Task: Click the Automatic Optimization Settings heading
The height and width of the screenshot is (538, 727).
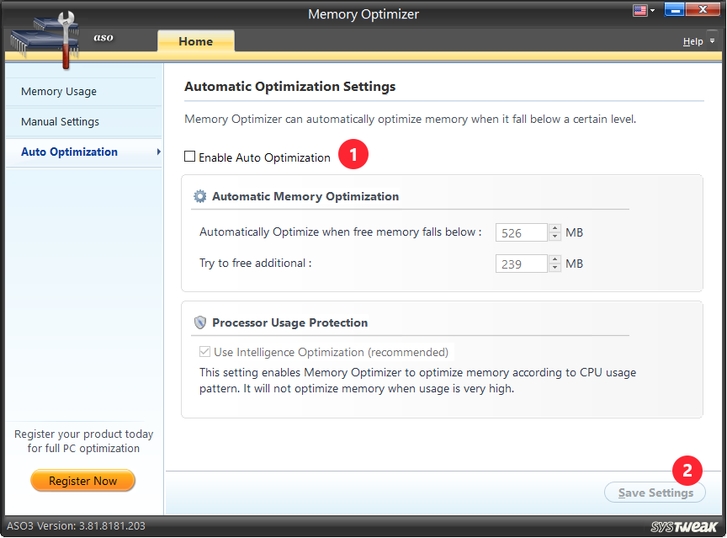Action: pyautogui.click(x=290, y=87)
